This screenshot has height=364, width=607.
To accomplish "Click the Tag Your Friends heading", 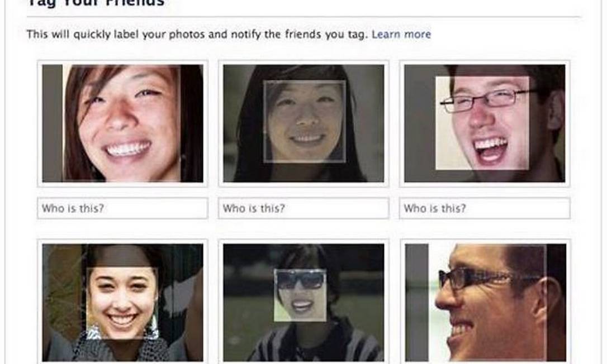I will pyautogui.click(x=96, y=3).
